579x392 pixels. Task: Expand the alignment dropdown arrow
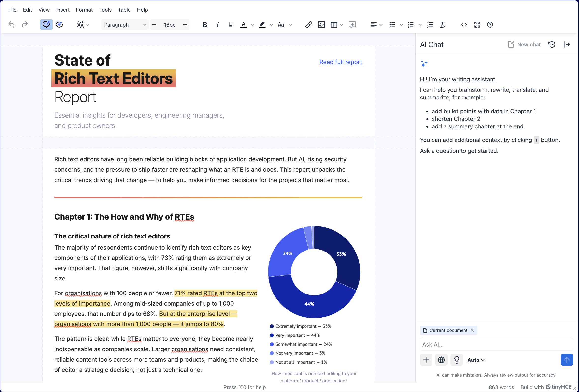(381, 24)
